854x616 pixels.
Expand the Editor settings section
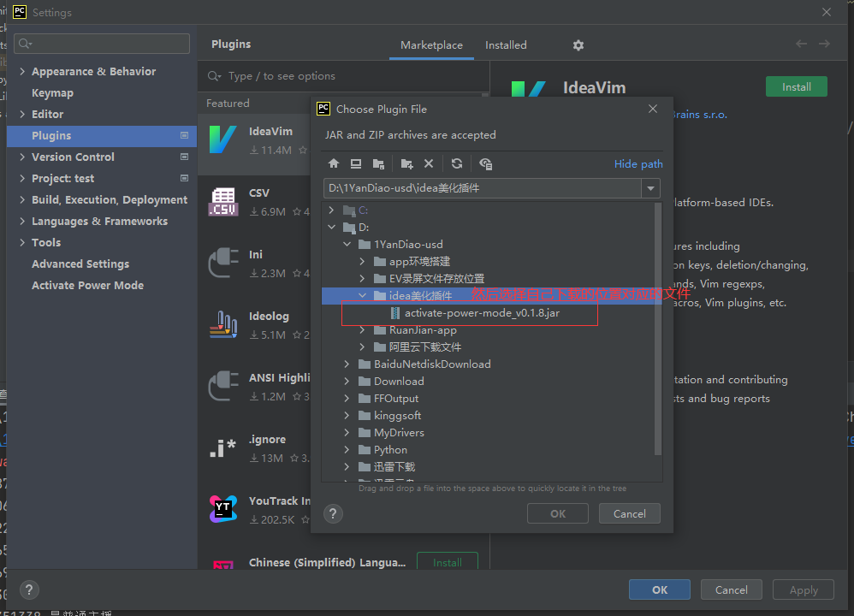click(x=22, y=114)
